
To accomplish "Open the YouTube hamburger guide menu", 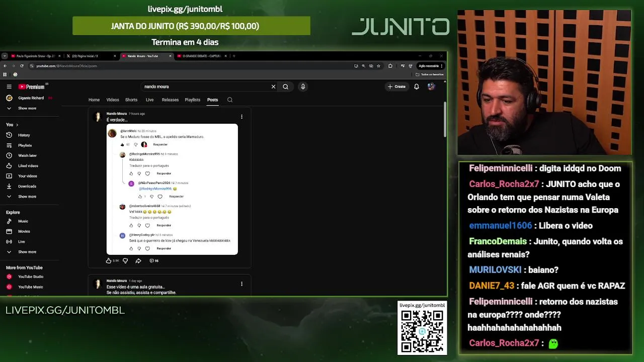I will (x=9, y=86).
